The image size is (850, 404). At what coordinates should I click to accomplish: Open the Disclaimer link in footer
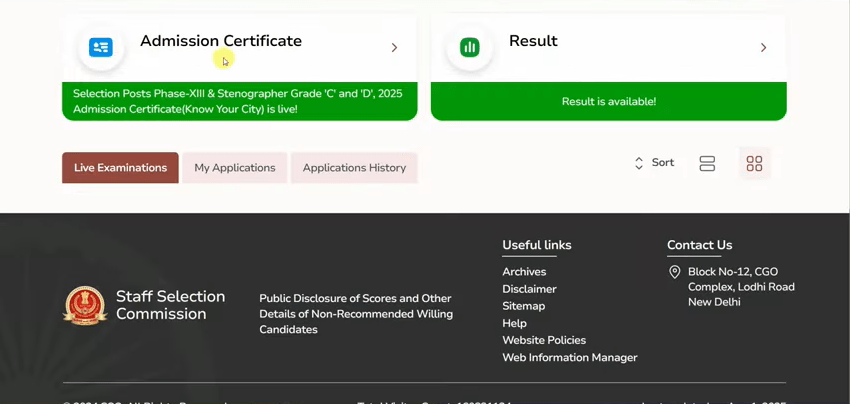[529, 289]
